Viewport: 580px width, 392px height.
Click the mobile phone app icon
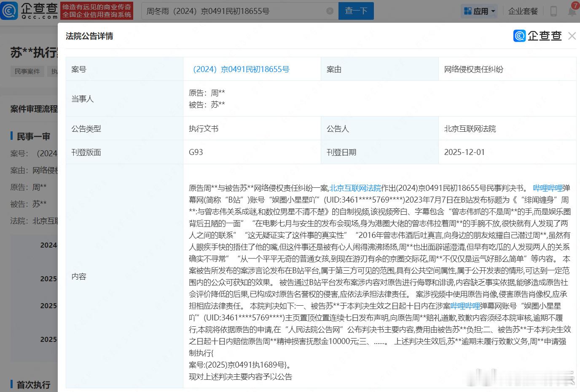pyautogui.click(x=553, y=11)
